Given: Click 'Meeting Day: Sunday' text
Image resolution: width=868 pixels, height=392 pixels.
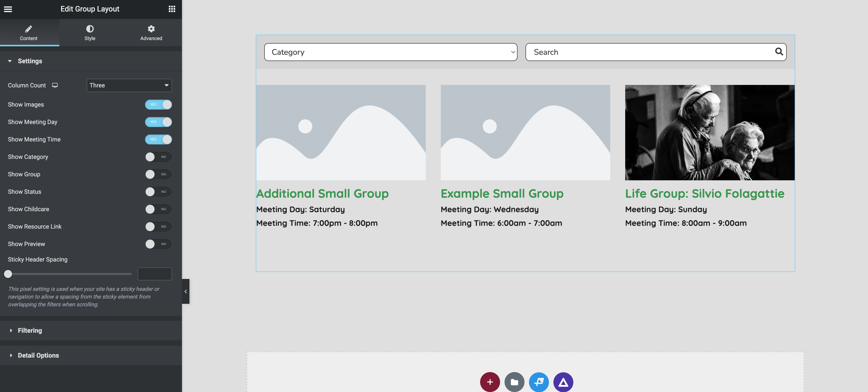Looking at the screenshot, I should (666, 209).
